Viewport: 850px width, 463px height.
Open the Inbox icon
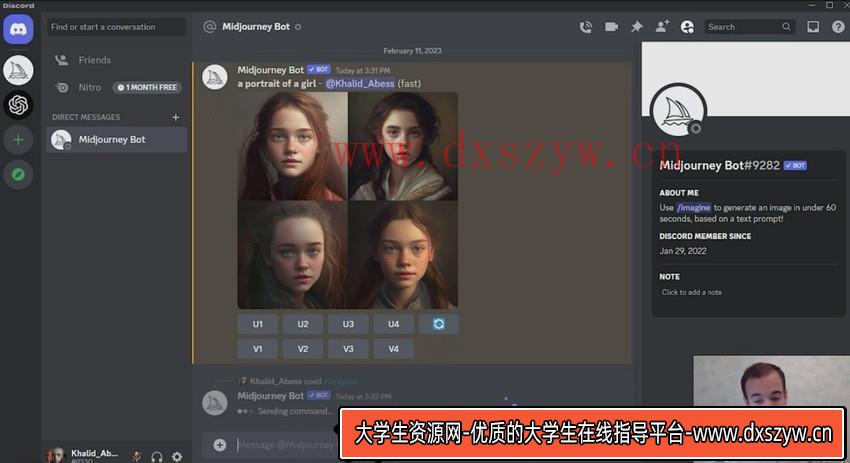pos(813,27)
